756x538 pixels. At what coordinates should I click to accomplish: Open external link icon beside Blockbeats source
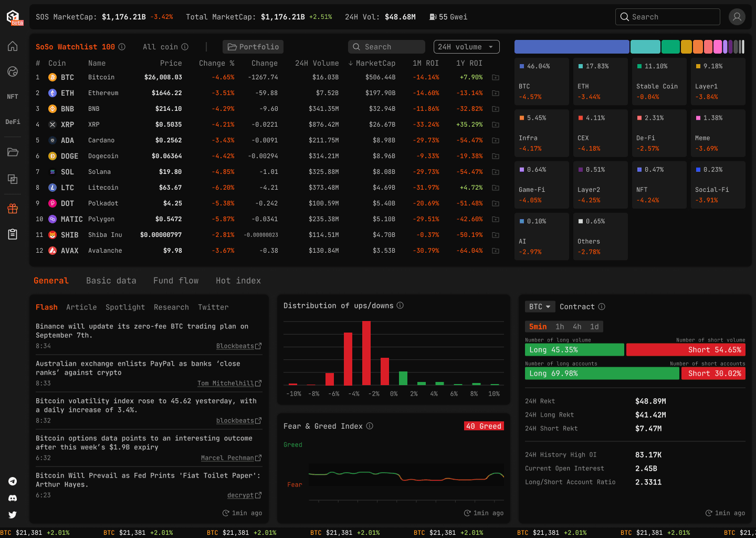click(258, 346)
